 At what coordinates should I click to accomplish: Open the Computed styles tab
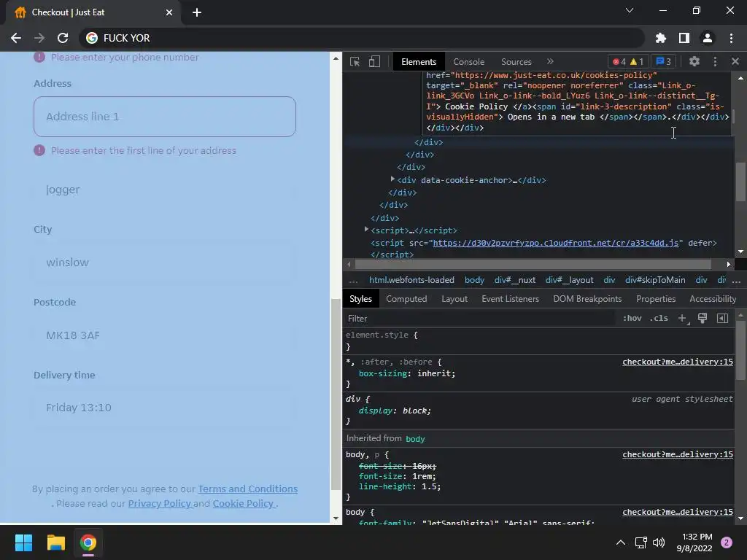(x=406, y=299)
